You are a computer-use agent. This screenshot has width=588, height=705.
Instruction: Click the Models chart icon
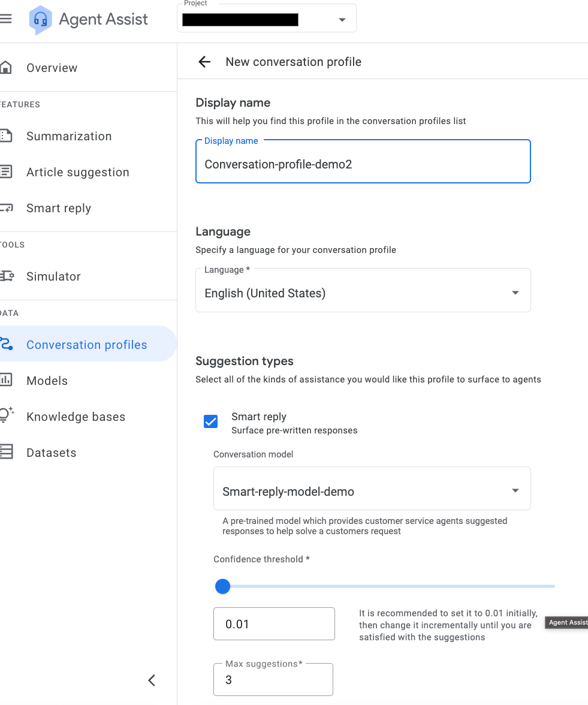pyautogui.click(x=6, y=380)
